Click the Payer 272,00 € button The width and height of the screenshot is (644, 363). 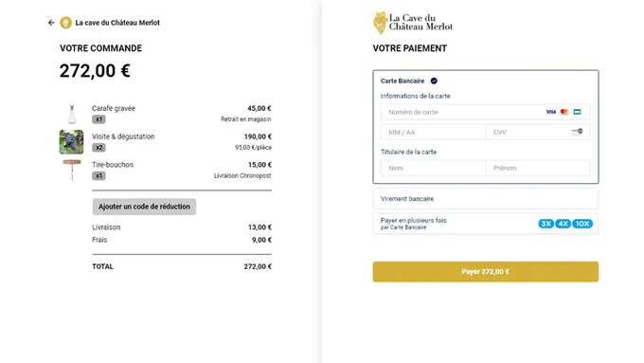click(486, 272)
